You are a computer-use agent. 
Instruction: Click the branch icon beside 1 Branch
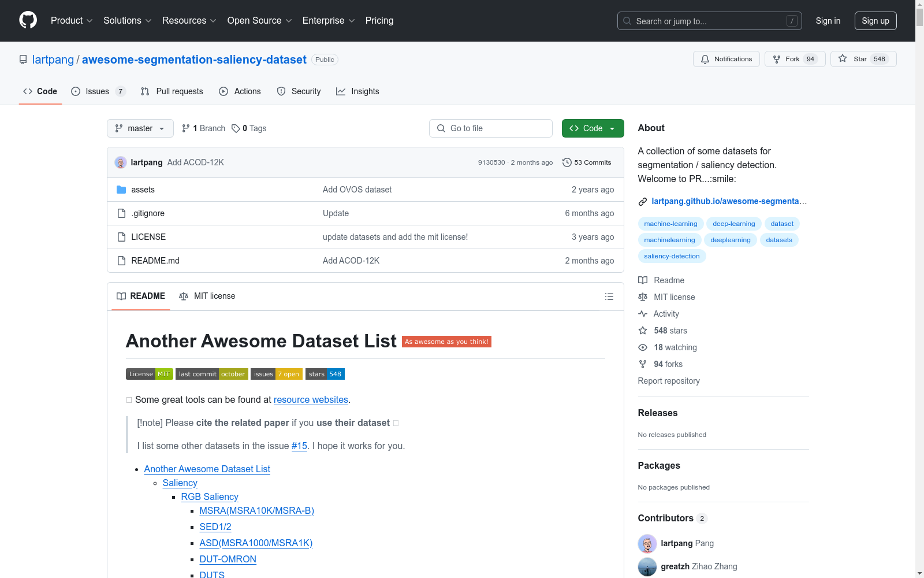tap(186, 128)
